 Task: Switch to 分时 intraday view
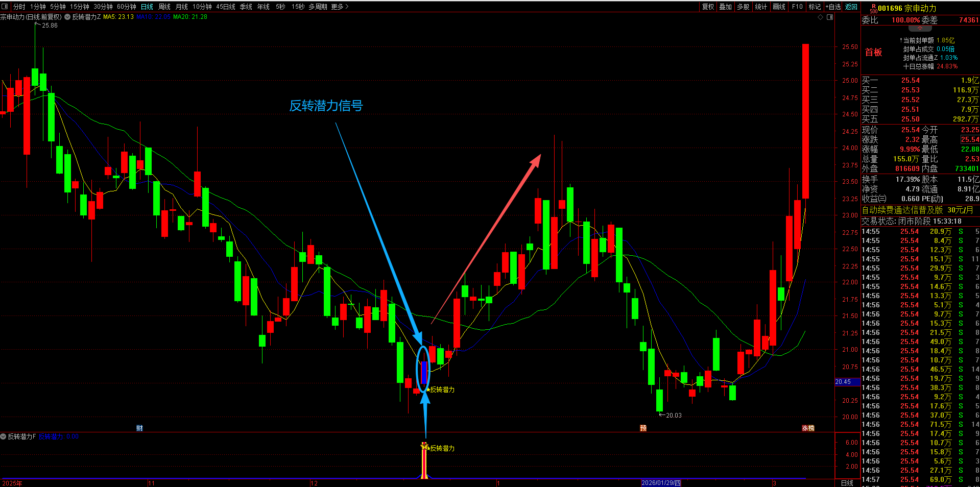tap(19, 7)
